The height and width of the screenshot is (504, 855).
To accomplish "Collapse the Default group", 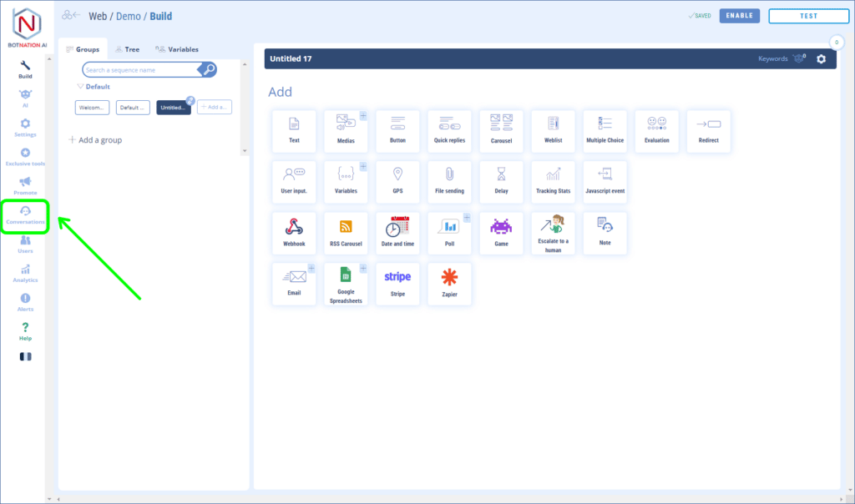I will click(x=80, y=87).
